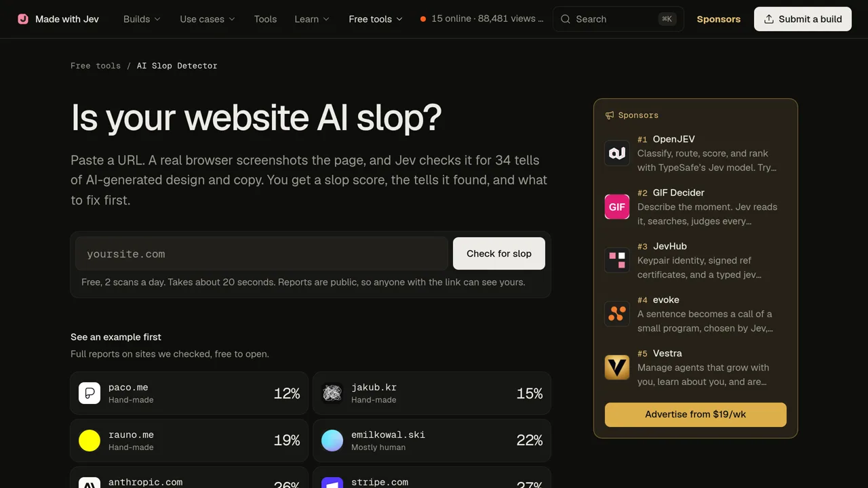Open the jakub.kr example report card
The width and height of the screenshot is (868, 488).
point(432,393)
